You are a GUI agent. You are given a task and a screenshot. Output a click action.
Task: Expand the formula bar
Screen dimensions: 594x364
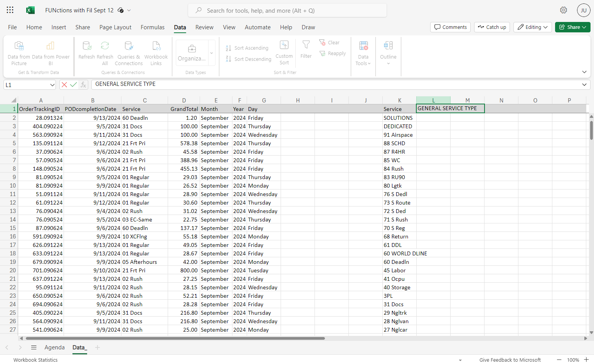pyautogui.click(x=584, y=84)
